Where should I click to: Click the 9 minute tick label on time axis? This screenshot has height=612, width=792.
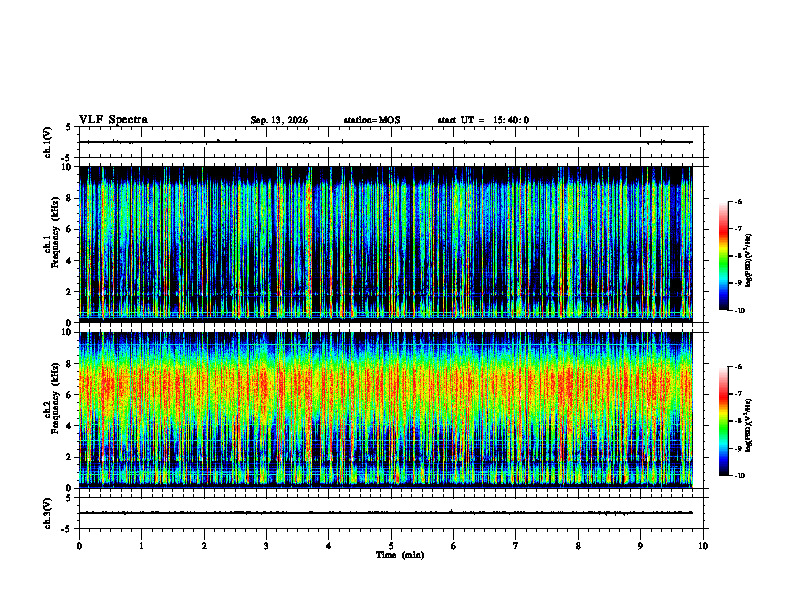640,546
